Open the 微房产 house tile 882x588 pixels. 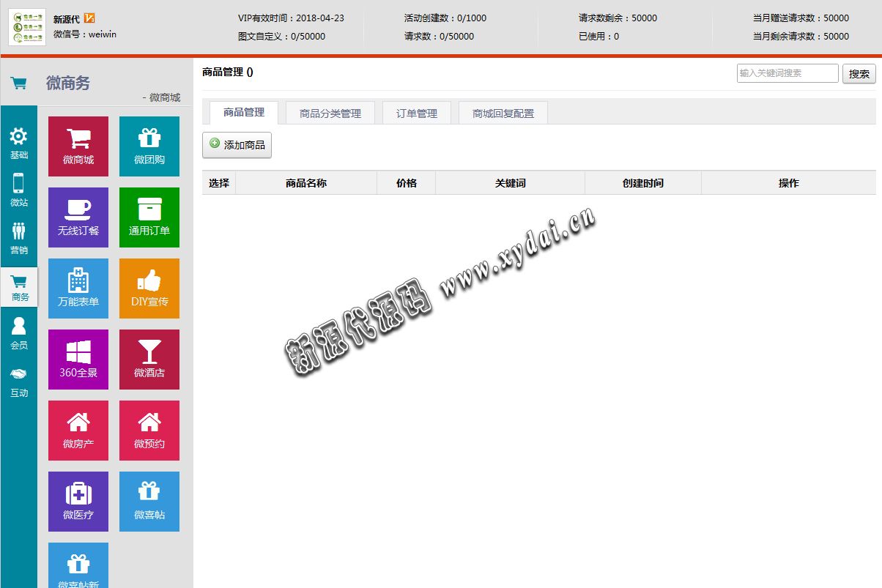tap(78, 431)
